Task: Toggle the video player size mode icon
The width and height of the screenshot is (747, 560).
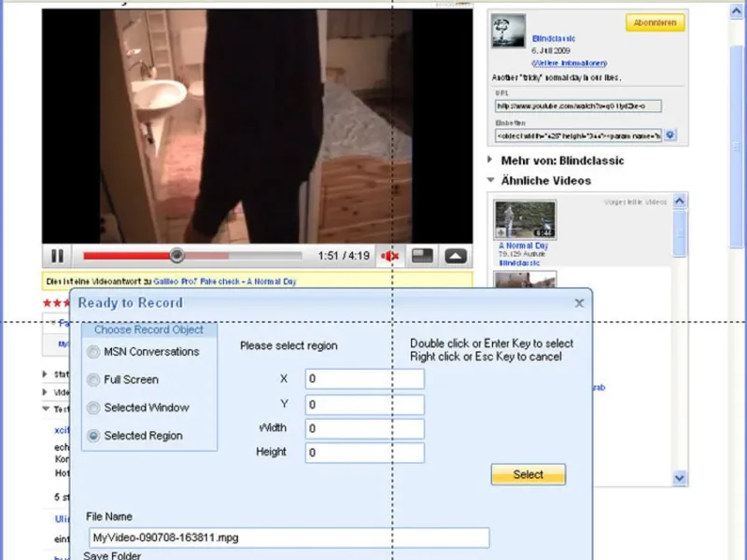Action: pos(423,256)
